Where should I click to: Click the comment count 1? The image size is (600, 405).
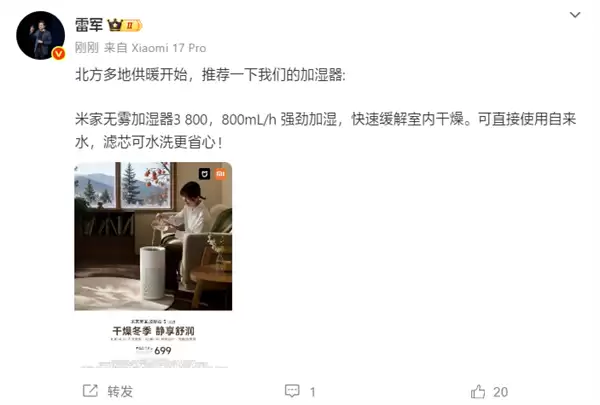coord(313,392)
